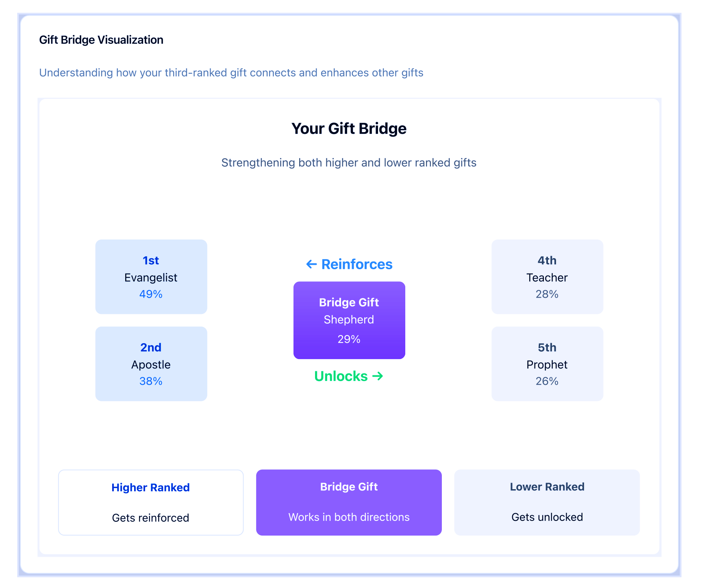Select the 4th Teacher gift card
This screenshot has width=715, height=588.
coord(547,277)
